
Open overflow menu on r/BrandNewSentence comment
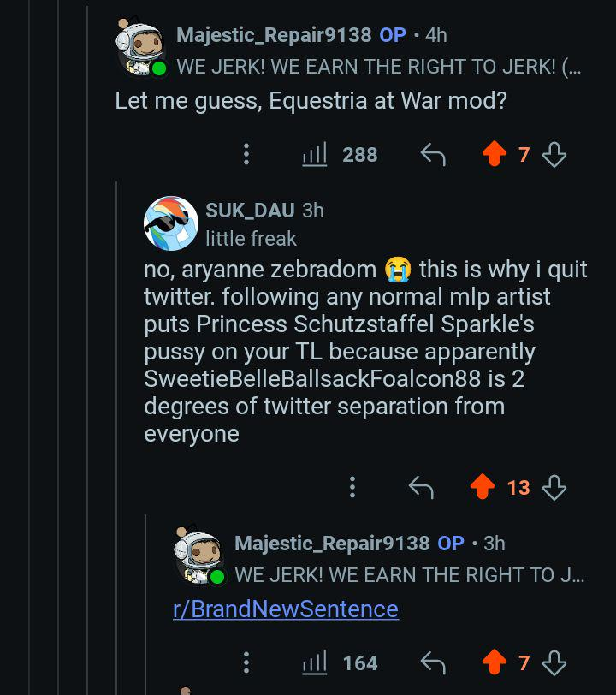click(x=246, y=662)
